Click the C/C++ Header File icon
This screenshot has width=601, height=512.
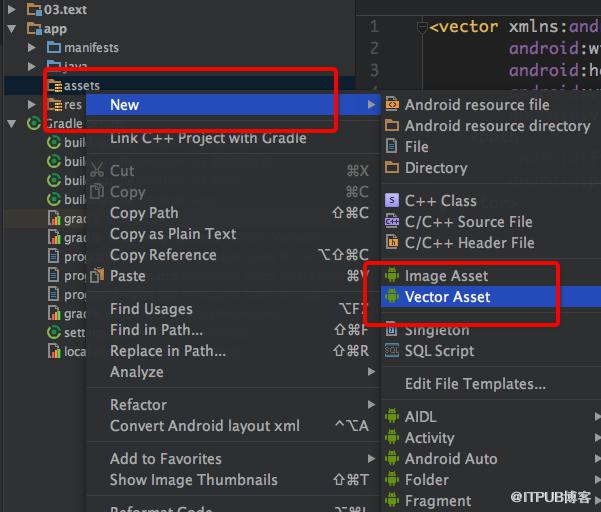[x=392, y=242]
